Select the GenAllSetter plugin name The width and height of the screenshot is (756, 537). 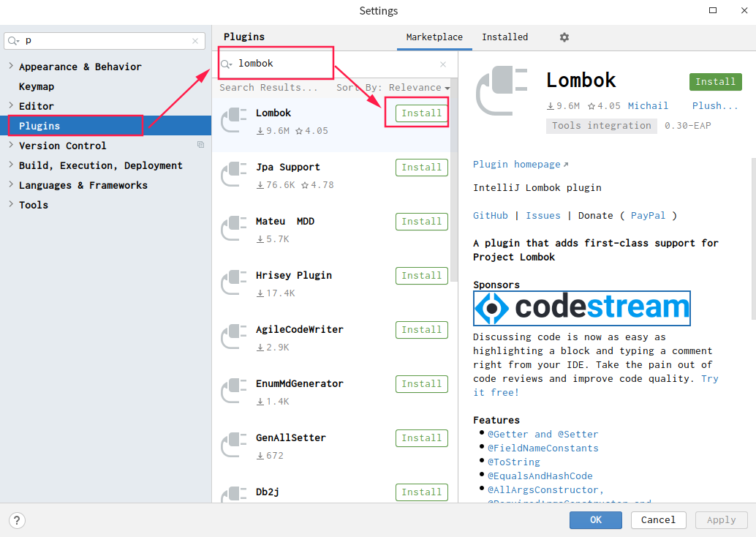tap(291, 438)
